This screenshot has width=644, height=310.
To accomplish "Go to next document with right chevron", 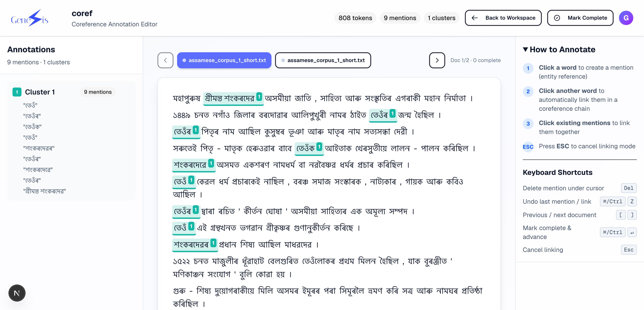I will pos(437,60).
